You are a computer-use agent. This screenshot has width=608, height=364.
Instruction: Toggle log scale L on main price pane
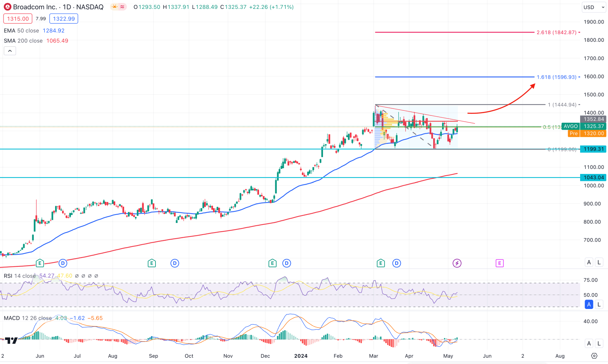click(599, 262)
